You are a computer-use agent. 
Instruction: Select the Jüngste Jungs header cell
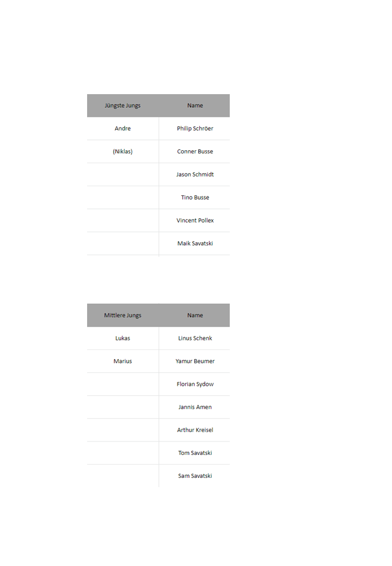122,106
